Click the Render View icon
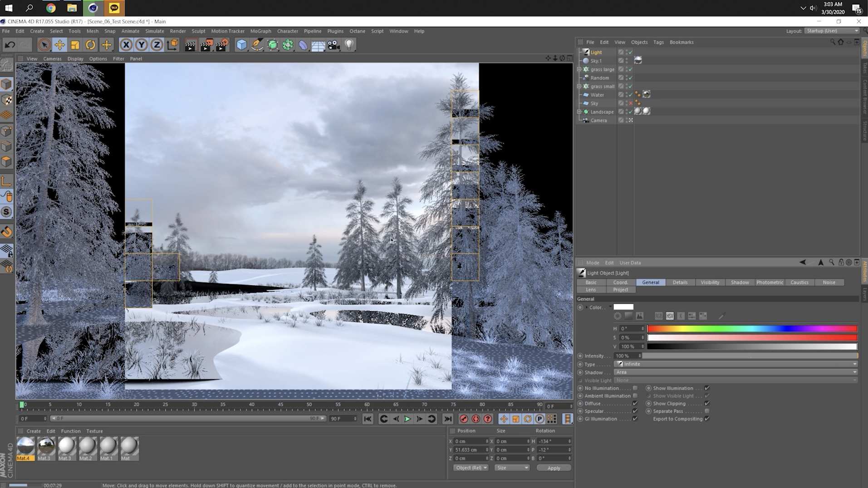This screenshot has height=488, width=868. click(x=190, y=44)
